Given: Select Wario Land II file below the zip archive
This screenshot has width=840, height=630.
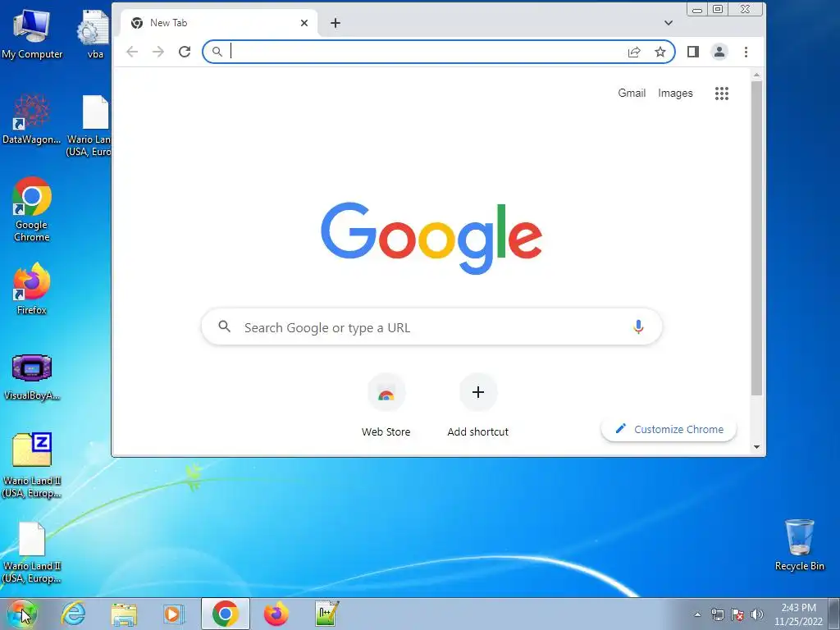Looking at the screenshot, I should (x=32, y=552).
